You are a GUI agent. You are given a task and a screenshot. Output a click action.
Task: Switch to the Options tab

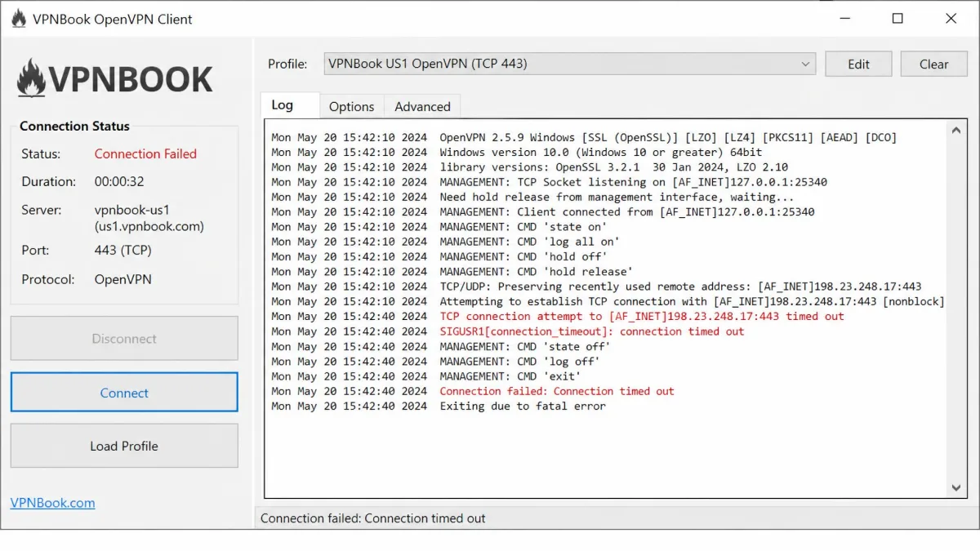coord(352,106)
